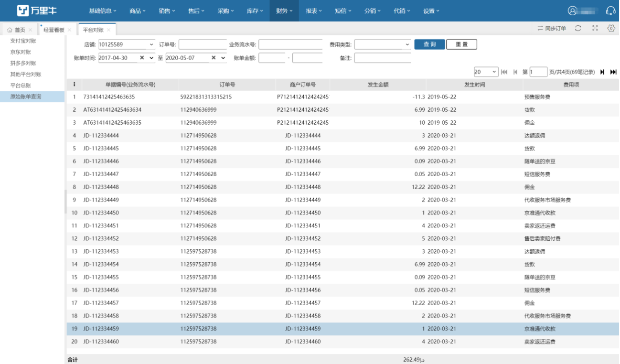Click the sidebar collapse handle

pos(65,201)
